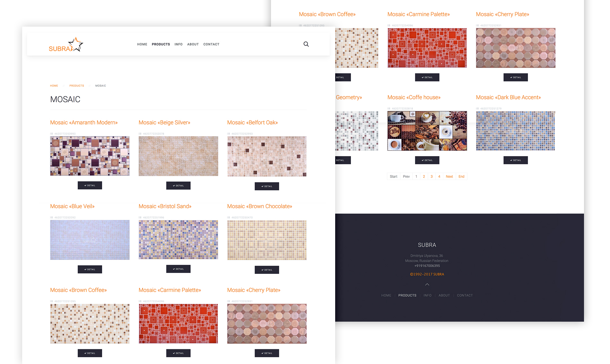Screen dimensions: 610x364
Task: Open details for Mosaic Coffe house
Action: pyautogui.click(x=427, y=160)
